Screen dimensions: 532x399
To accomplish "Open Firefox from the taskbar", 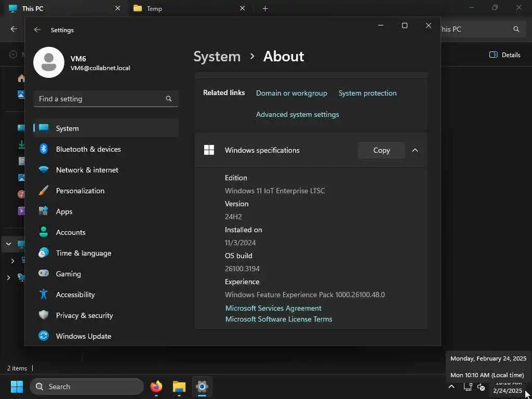I will [156, 387].
